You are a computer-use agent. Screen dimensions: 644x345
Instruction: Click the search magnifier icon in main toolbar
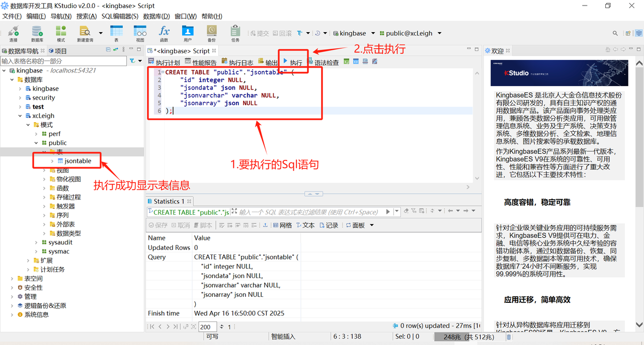[615, 33]
